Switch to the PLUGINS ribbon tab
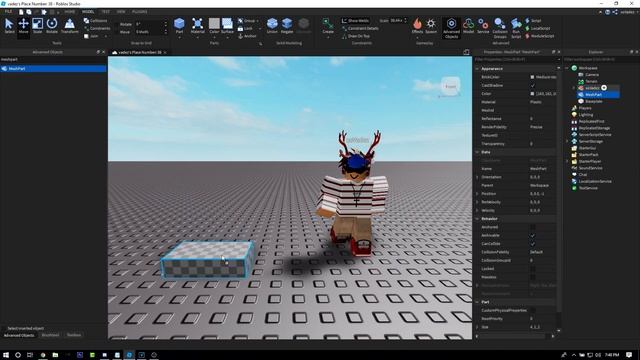 pos(140,12)
